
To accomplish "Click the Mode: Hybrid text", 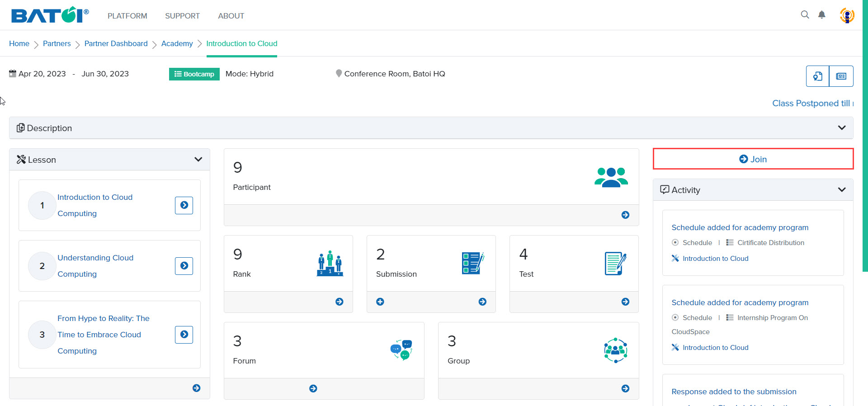I will pyautogui.click(x=250, y=74).
